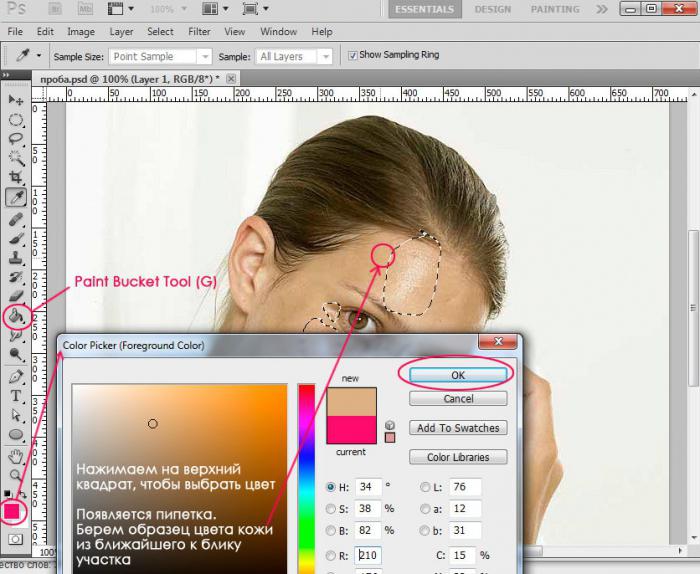Select the Dodge tool
Screen dimensions: 700x574
[x=16, y=354]
